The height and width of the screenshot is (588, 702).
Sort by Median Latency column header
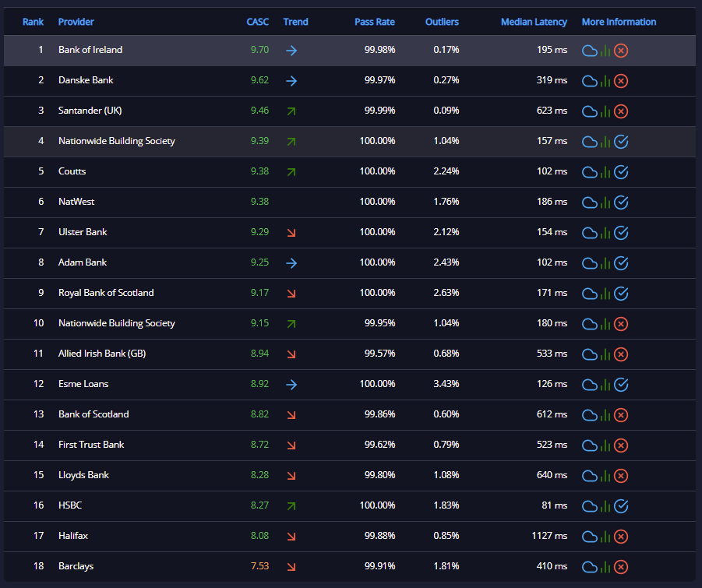pyautogui.click(x=534, y=22)
